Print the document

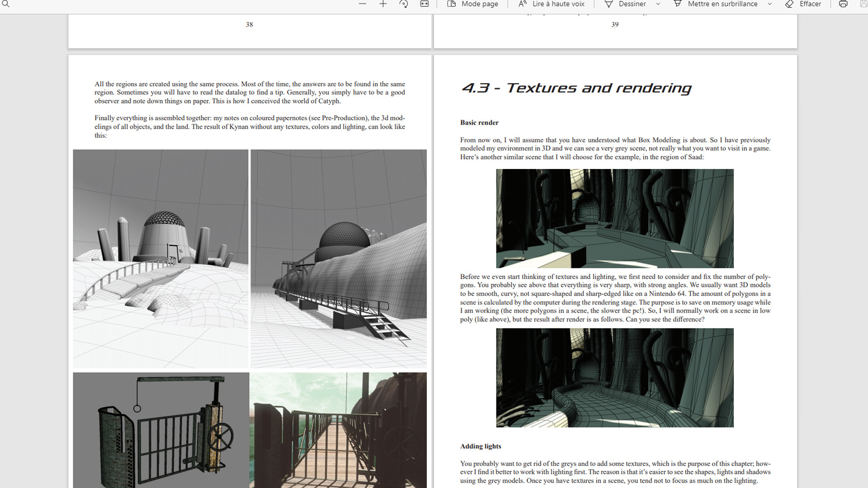point(843,4)
